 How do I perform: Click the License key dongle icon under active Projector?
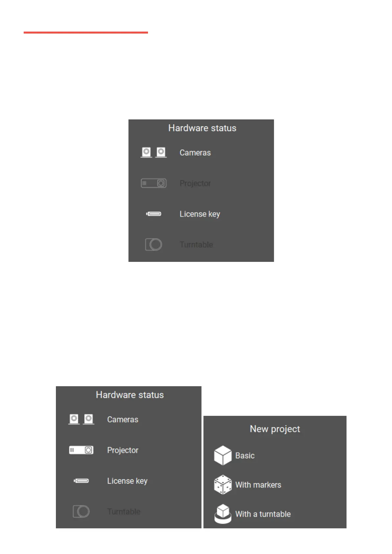pos(81,481)
